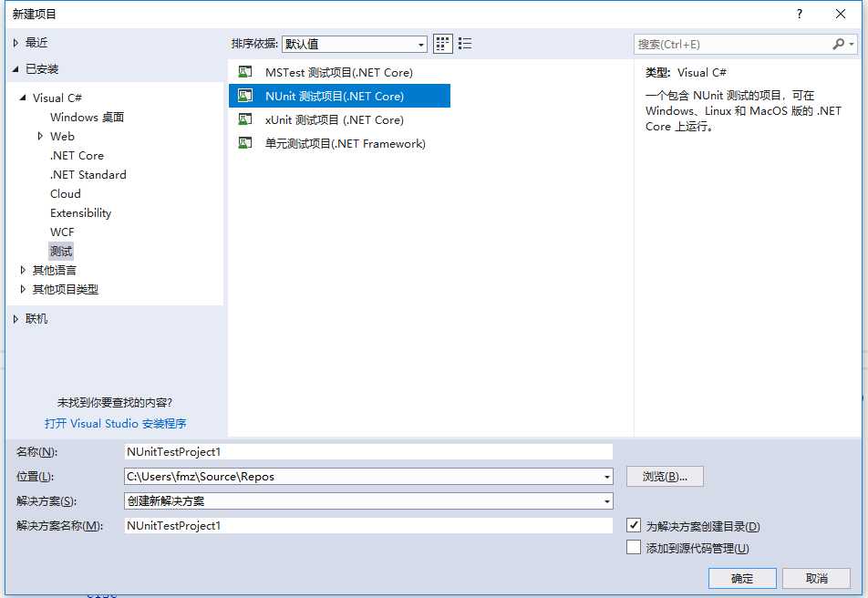Click the search magnifier icon
This screenshot has height=598, width=868.
[x=838, y=44]
